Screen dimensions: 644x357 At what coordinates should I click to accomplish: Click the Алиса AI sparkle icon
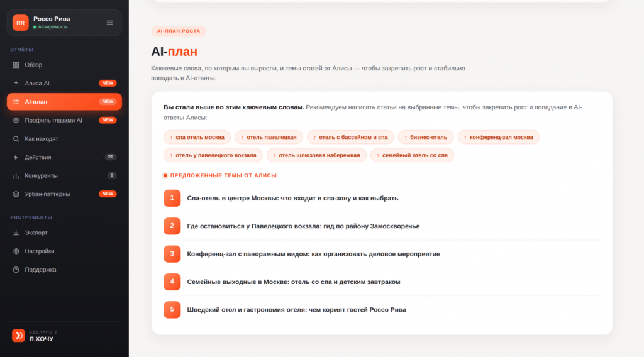(x=16, y=84)
